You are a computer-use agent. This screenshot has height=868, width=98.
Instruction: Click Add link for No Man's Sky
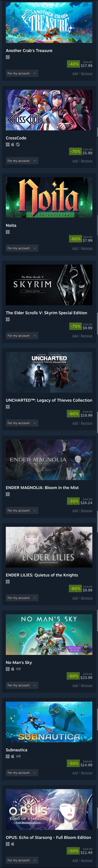[x=75, y=685]
